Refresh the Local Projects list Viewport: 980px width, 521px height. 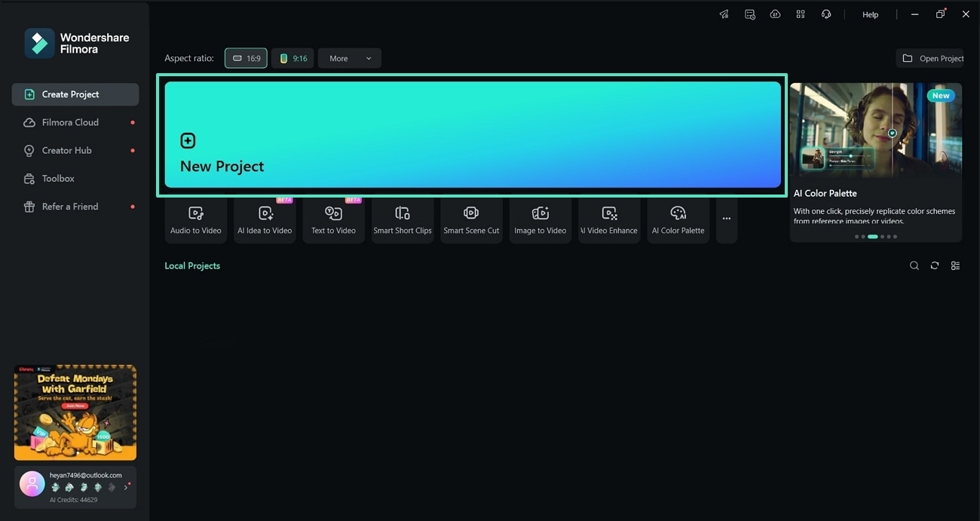(x=935, y=265)
